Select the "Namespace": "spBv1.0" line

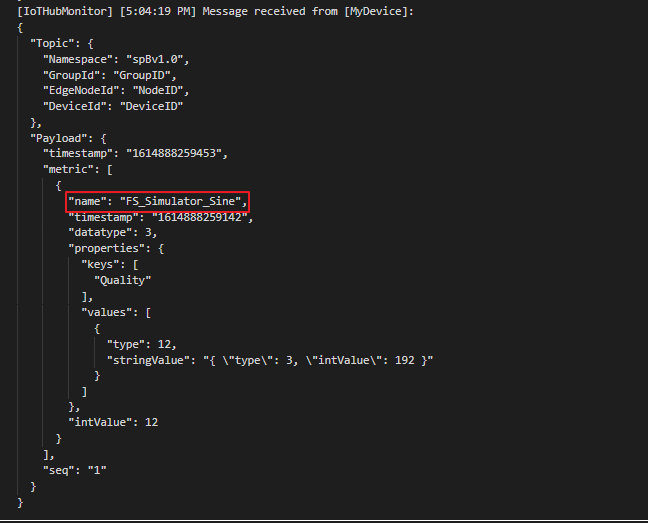[x=116, y=59]
